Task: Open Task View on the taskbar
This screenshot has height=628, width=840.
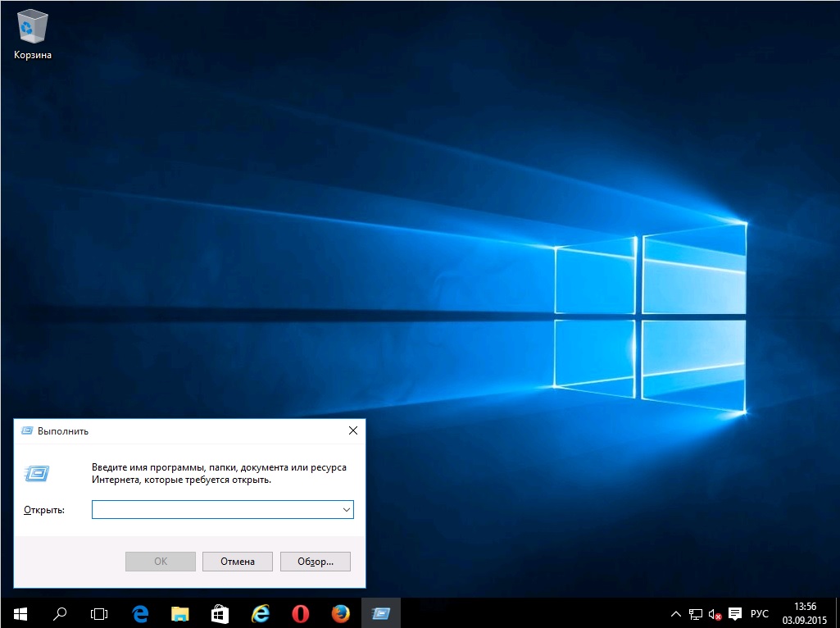Action: pyautogui.click(x=99, y=613)
